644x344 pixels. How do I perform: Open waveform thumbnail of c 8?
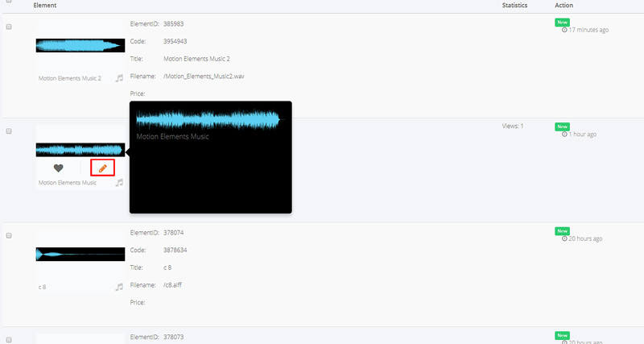click(80, 254)
